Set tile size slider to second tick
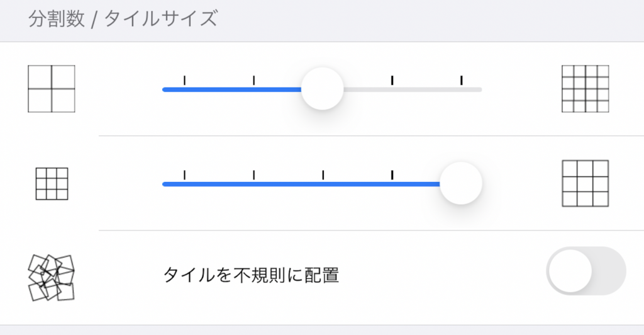Viewport: 644px width, 335px height. pos(254,184)
